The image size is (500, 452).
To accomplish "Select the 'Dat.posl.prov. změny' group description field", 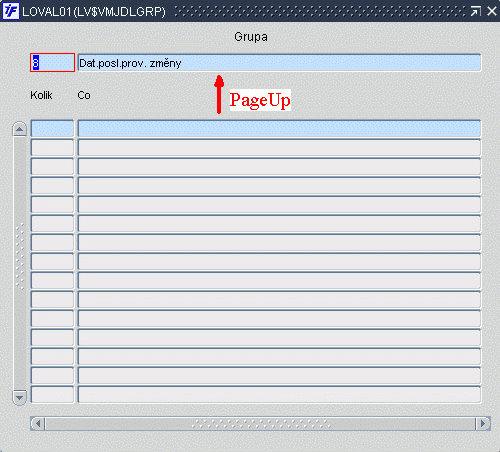I will click(x=279, y=63).
